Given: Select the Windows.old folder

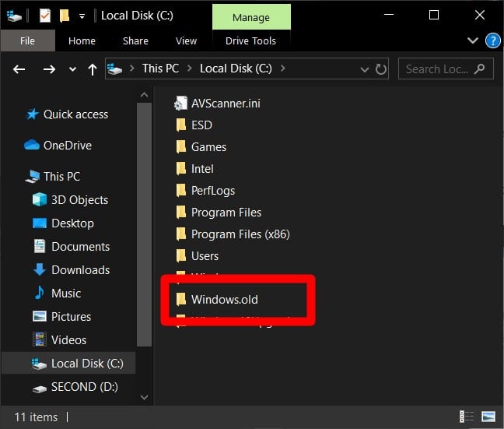Looking at the screenshot, I should (x=224, y=299).
